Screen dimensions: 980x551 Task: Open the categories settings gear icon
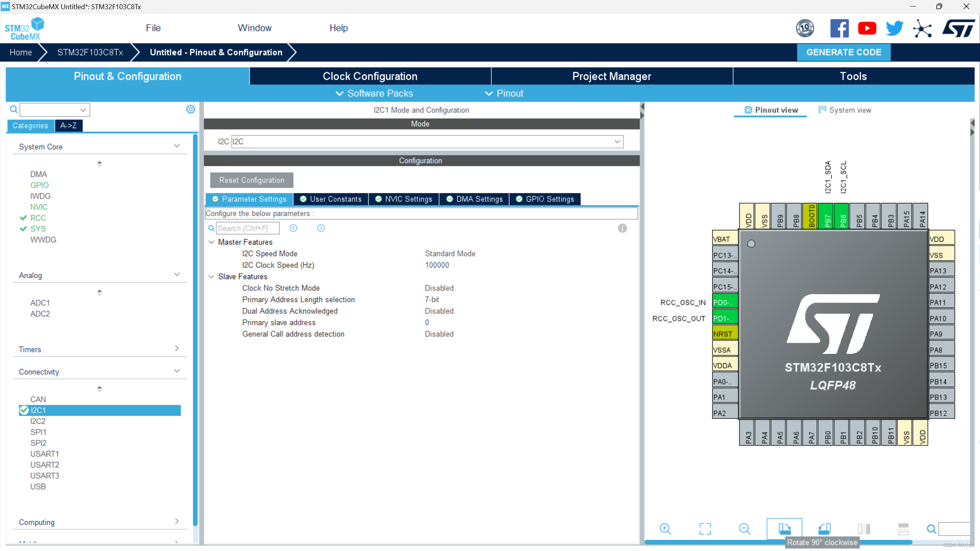tap(190, 110)
